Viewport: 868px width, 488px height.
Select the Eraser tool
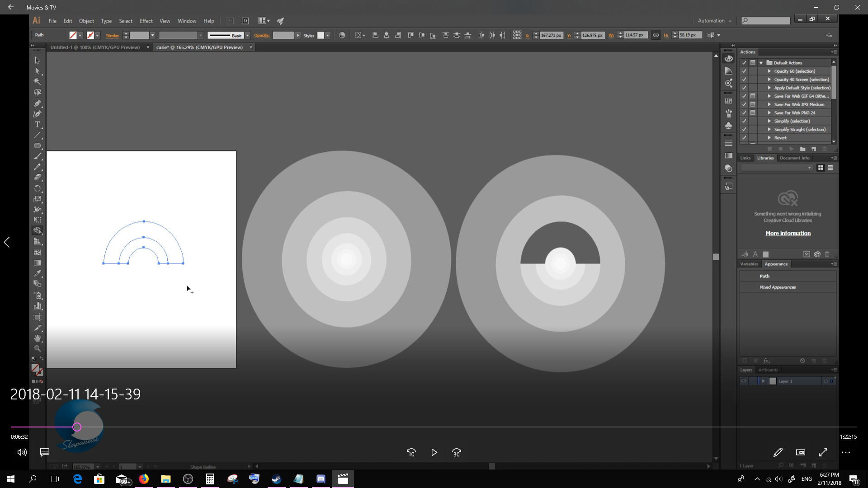(38, 178)
